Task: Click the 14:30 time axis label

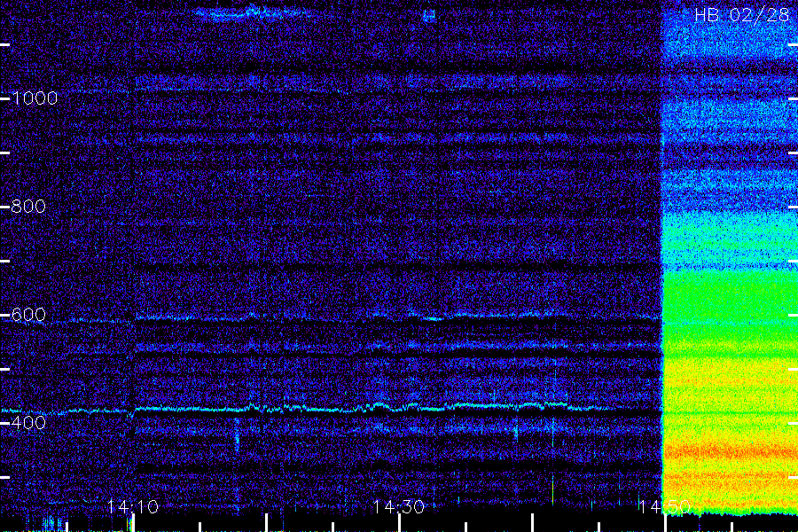Action: [x=398, y=506]
